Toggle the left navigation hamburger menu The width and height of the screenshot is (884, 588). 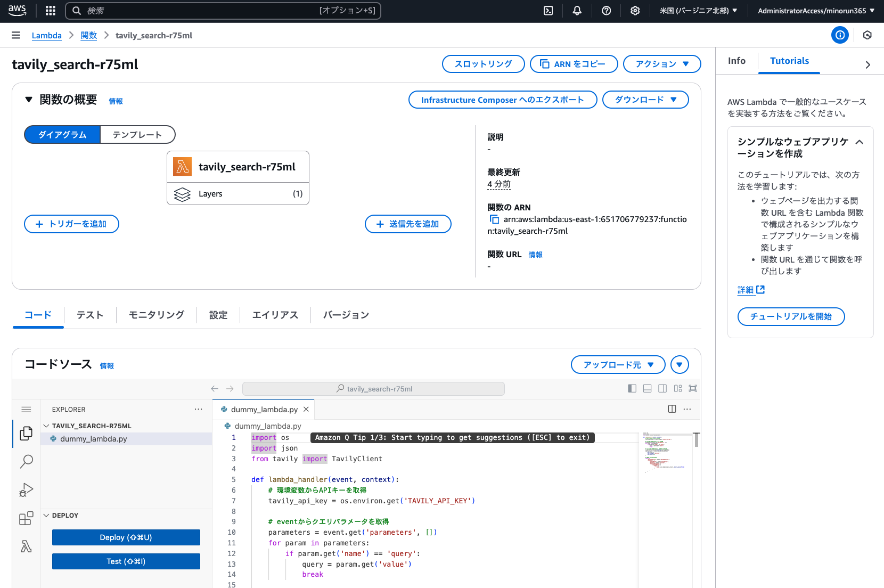pos(16,35)
